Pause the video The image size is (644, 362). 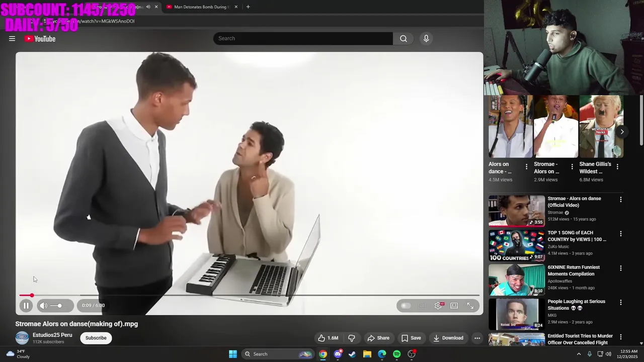(x=26, y=305)
